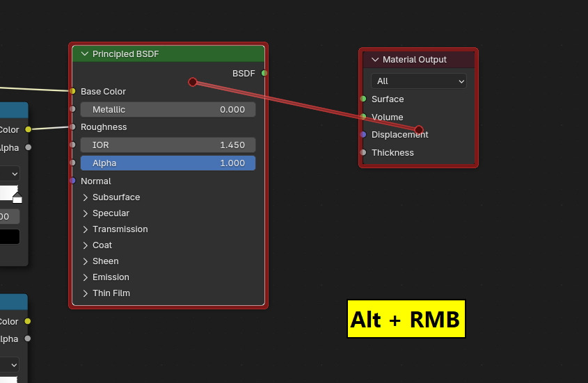Click the BSDF output label
Screen dimensions: 588x383
click(x=244, y=74)
